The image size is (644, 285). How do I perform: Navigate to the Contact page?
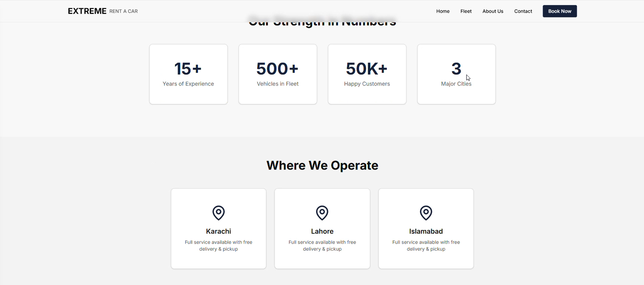pyautogui.click(x=523, y=11)
